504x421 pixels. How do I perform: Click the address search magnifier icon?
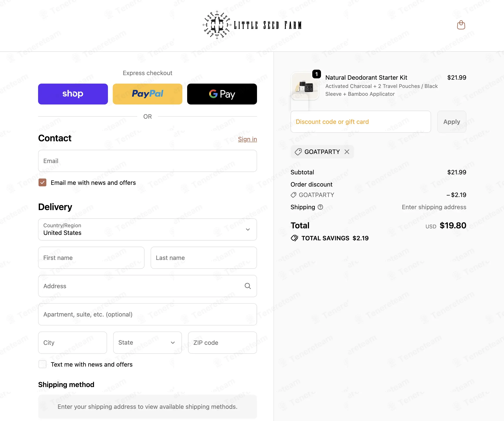pos(248,286)
